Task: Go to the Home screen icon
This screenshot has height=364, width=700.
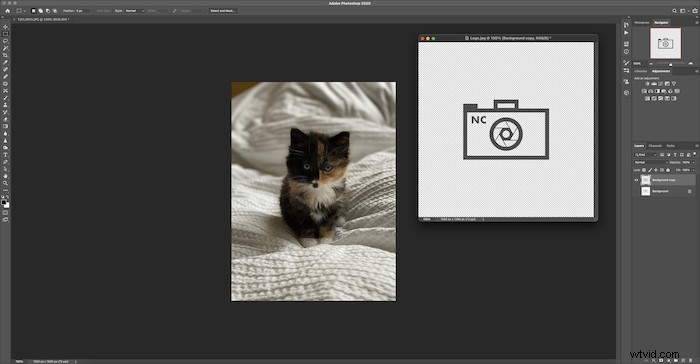Action: (x=8, y=11)
